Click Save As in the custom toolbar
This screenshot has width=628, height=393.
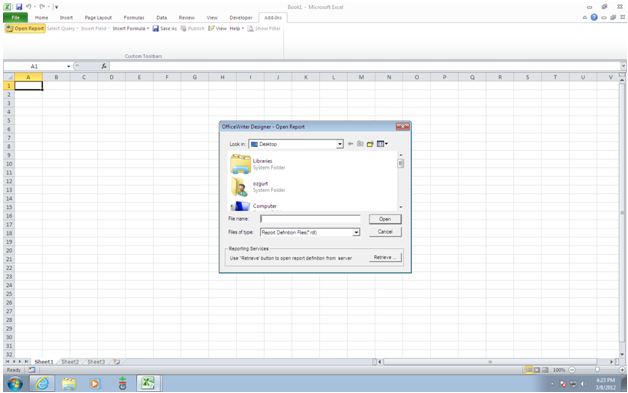coord(165,28)
